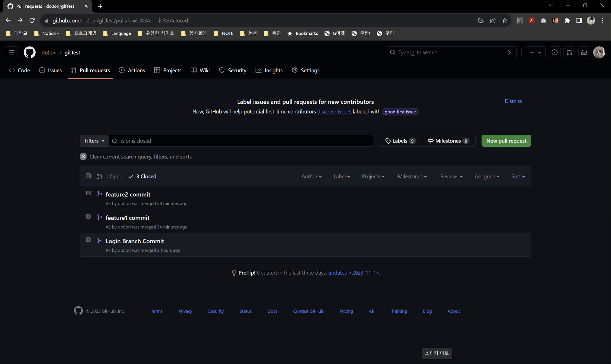Open the Labels 9 button

pos(400,141)
